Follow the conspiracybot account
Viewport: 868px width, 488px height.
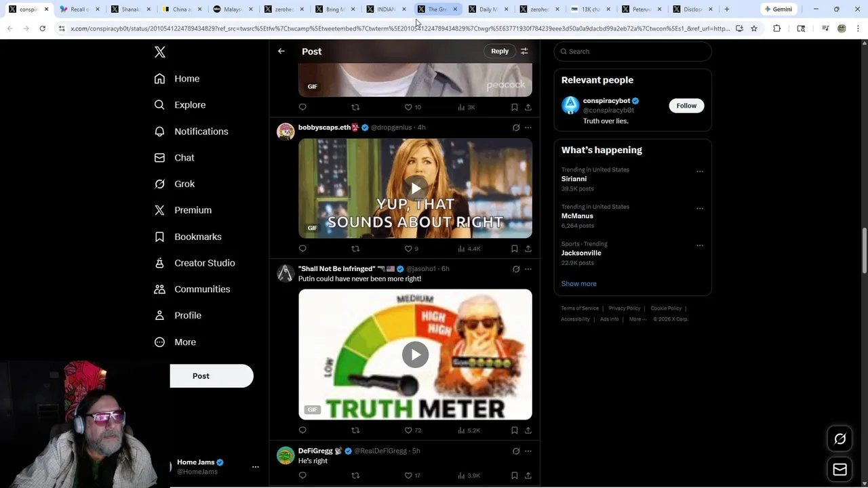686,106
